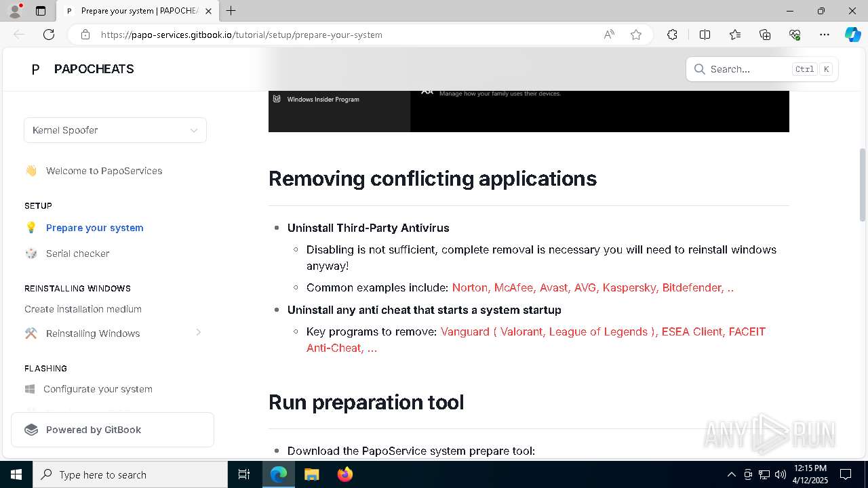The width and height of the screenshot is (868, 488).
Task: Select Prepare your system in sidebar
Action: click(x=94, y=228)
